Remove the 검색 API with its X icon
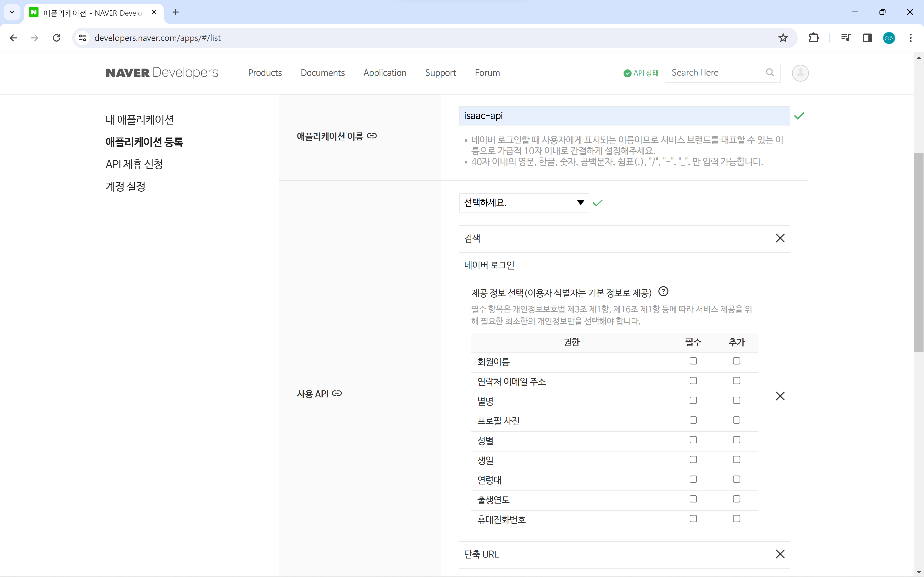Screen dimensions: 924x577 pos(780,238)
